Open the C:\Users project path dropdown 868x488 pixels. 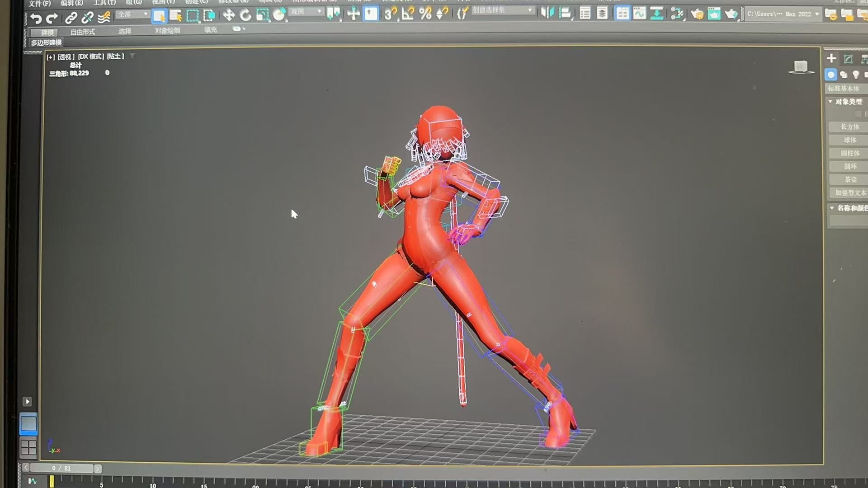click(x=783, y=14)
